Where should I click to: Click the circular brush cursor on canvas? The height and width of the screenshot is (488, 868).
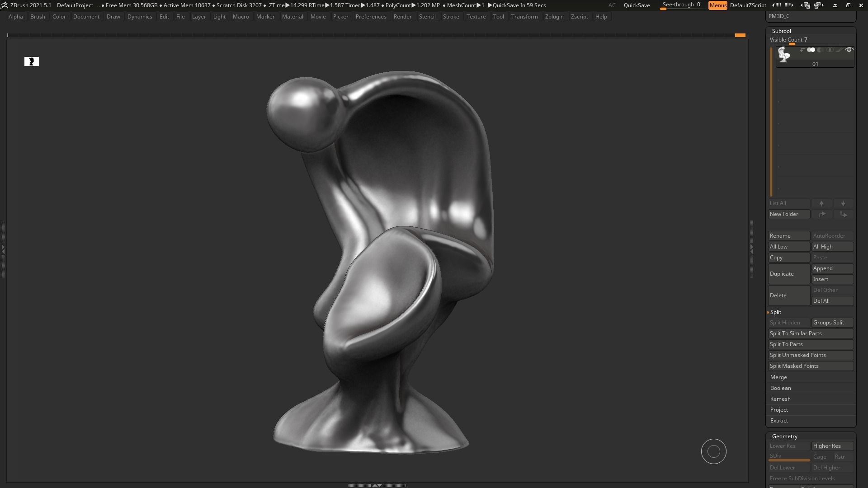tap(714, 451)
